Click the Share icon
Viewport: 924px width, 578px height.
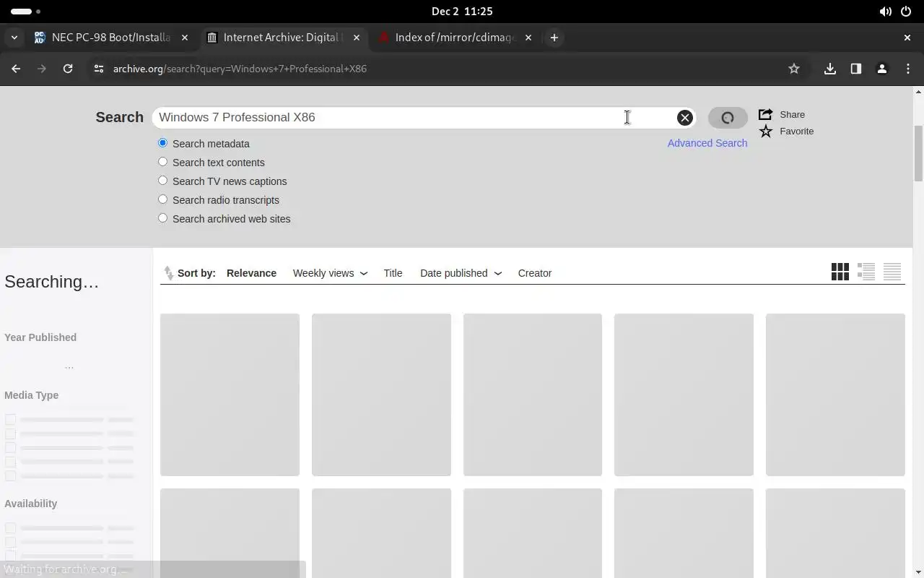pos(765,114)
